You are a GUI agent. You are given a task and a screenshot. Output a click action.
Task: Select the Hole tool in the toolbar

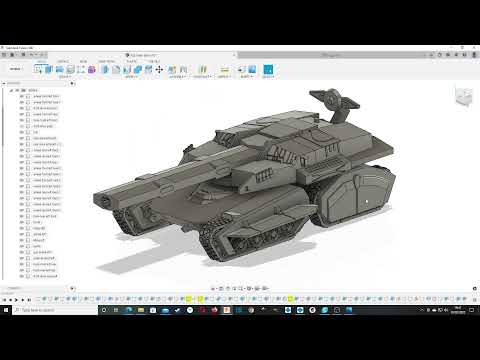click(x=70, y=69)
